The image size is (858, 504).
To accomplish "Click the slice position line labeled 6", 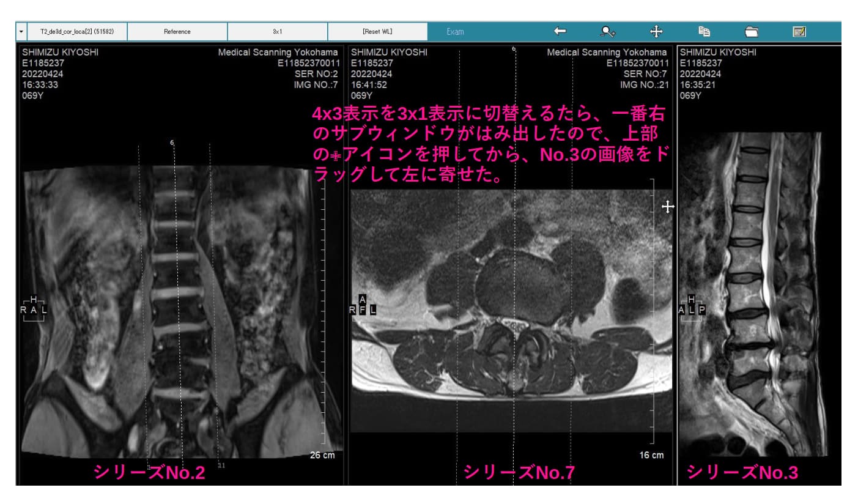I will pyautogui.click(x=171, y=143).
